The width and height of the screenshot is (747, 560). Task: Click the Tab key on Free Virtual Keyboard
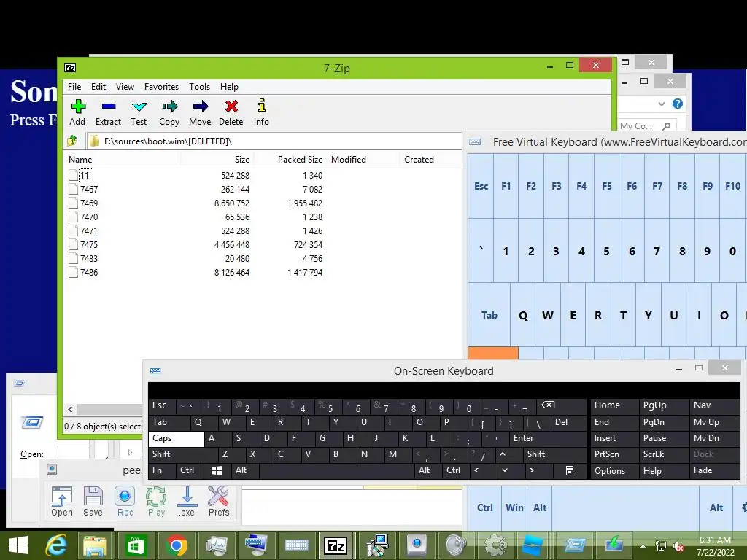tap(489, 315)
